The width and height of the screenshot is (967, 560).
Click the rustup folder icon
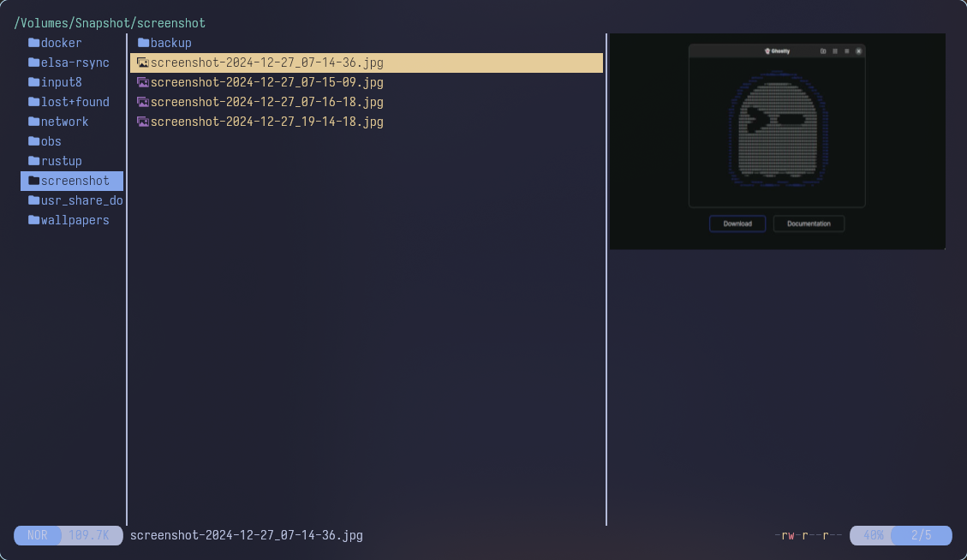point(34,161)
